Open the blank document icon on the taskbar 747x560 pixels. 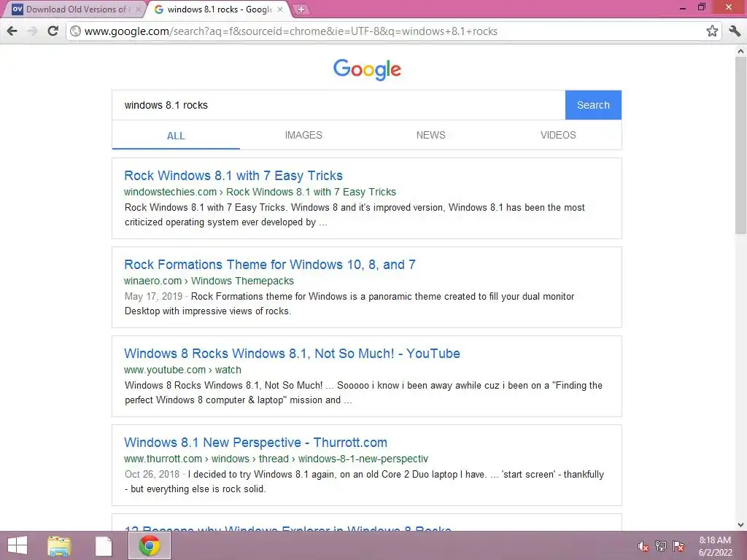pyautogui.click(x=104, y=546)
